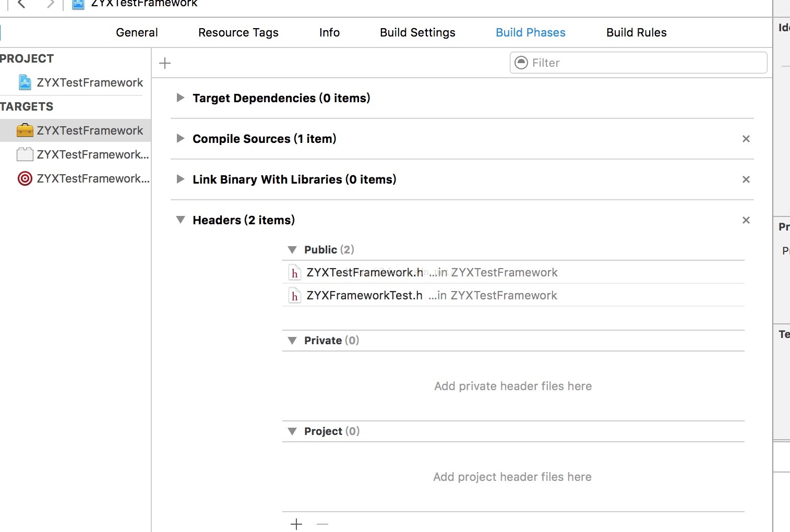Click the add build phase plus button
Screen dimensions: 790x532
(x=165, y=63)
